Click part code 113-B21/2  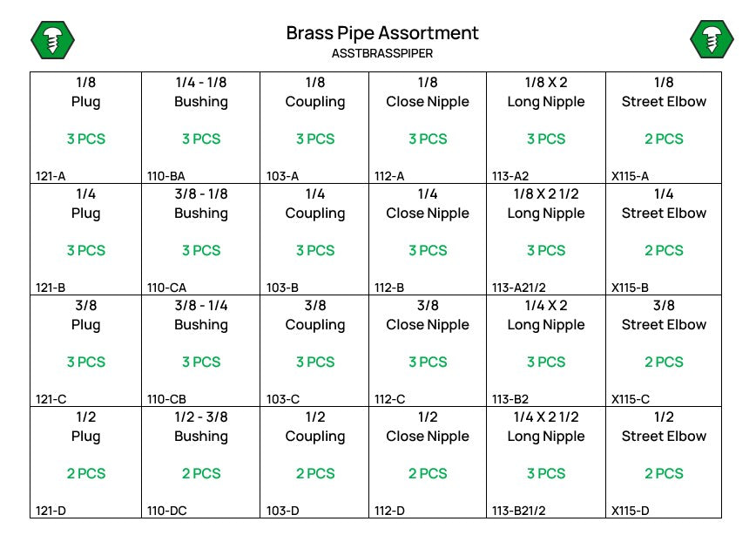(x=519, y=511)
